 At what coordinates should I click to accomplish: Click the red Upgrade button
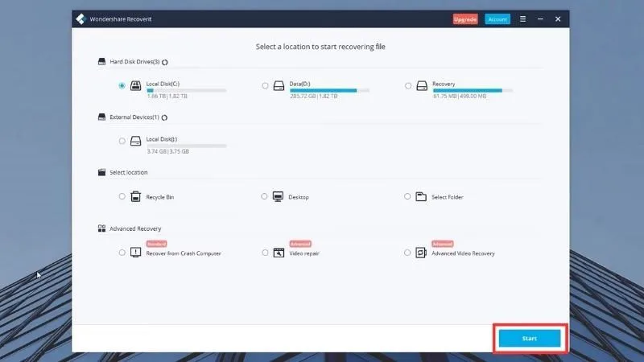point(465,19)
